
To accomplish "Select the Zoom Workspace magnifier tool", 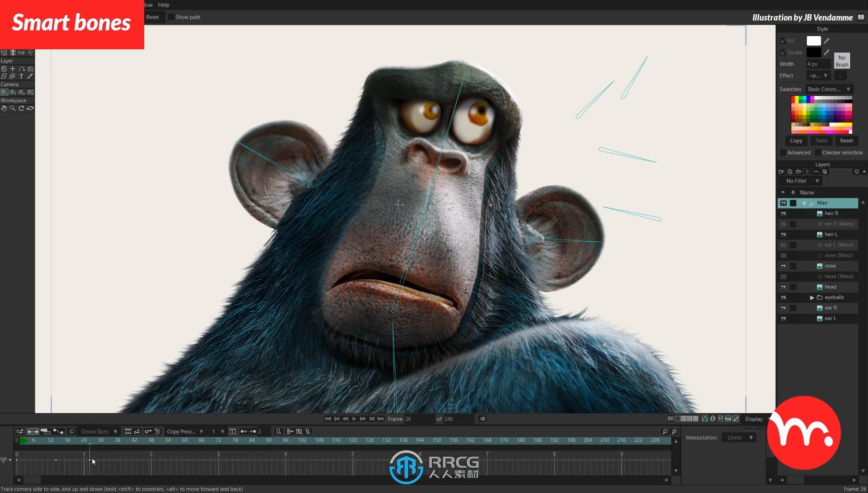I will [13, 109].
